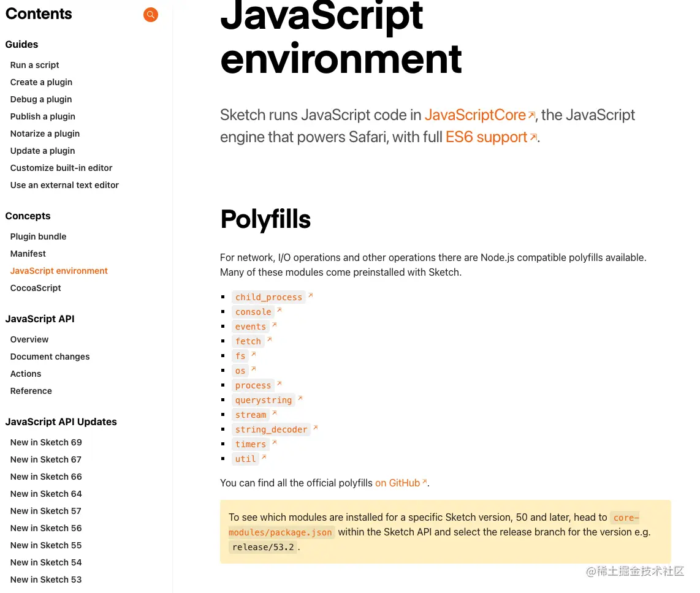
Task: Open the querystring polyfill link
Action: [264, 400]
